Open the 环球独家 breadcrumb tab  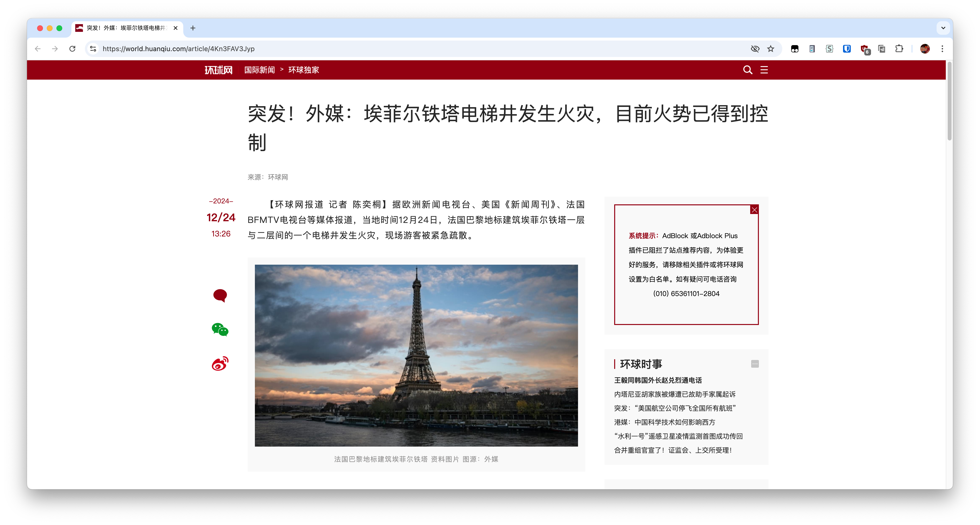[303, 70]
